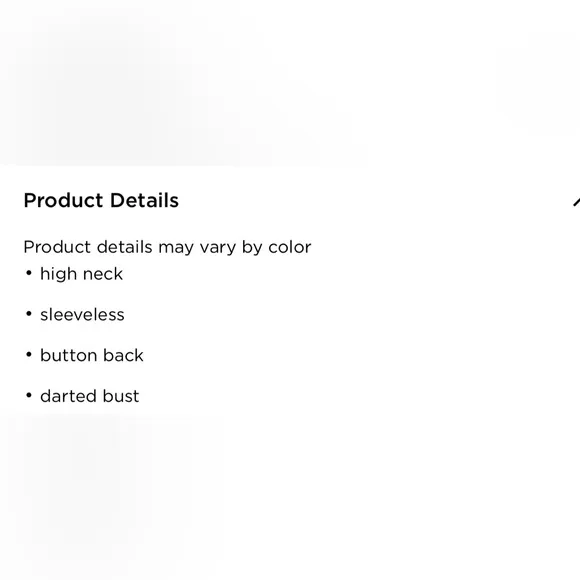
Task: Select the 'Product details may vary by color' note
Action: coord(167,247)
